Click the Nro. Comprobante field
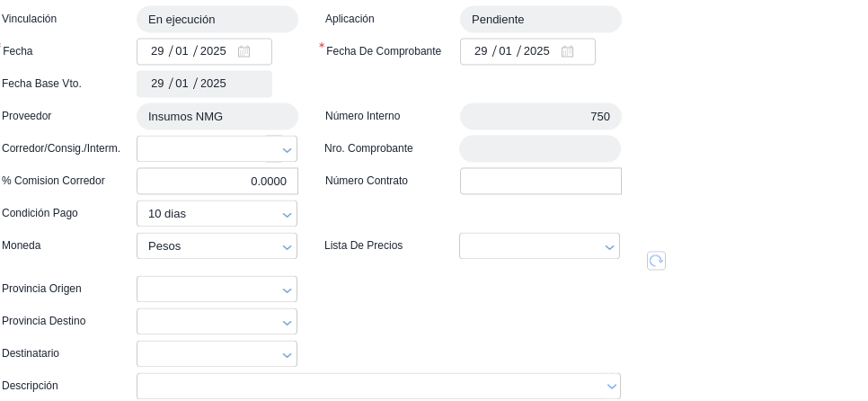The height and width of the screenshot is (401, 868). tap(539, 149)
